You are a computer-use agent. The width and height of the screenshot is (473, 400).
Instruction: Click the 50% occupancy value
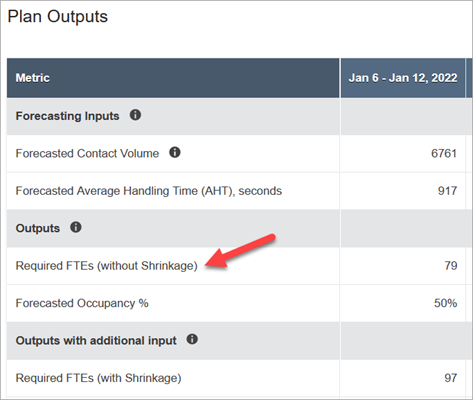tap(445, 303)
